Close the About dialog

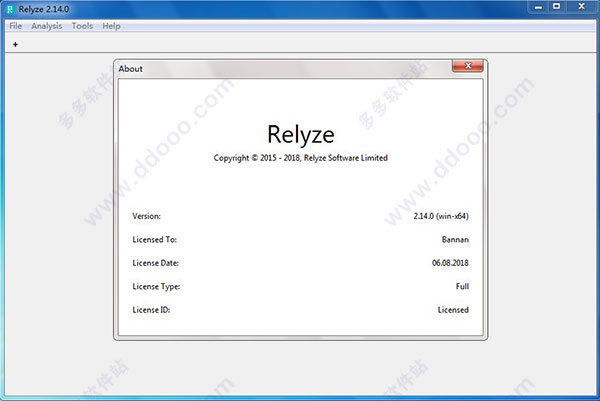468,66
